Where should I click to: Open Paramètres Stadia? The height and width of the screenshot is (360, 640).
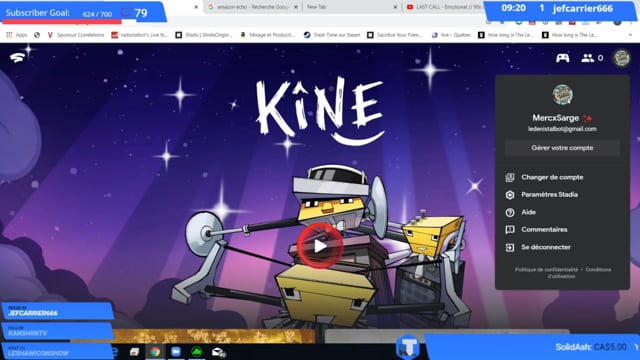pos(549,195)
